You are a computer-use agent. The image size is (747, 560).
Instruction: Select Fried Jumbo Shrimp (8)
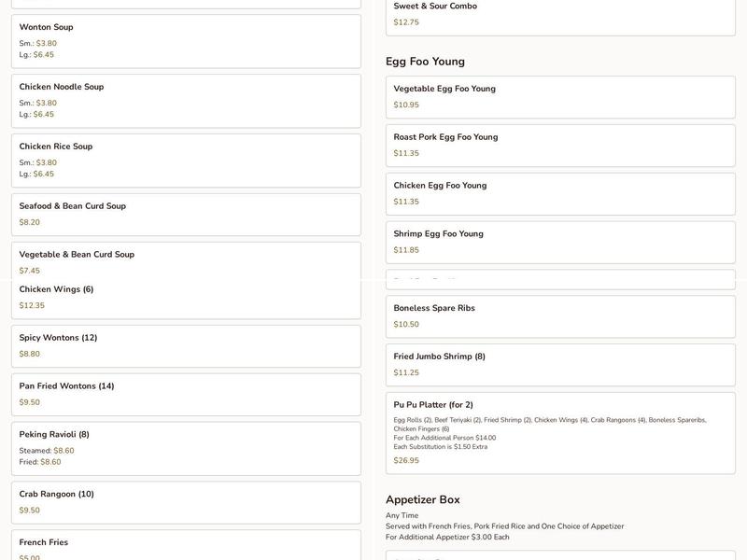point(560,365)
